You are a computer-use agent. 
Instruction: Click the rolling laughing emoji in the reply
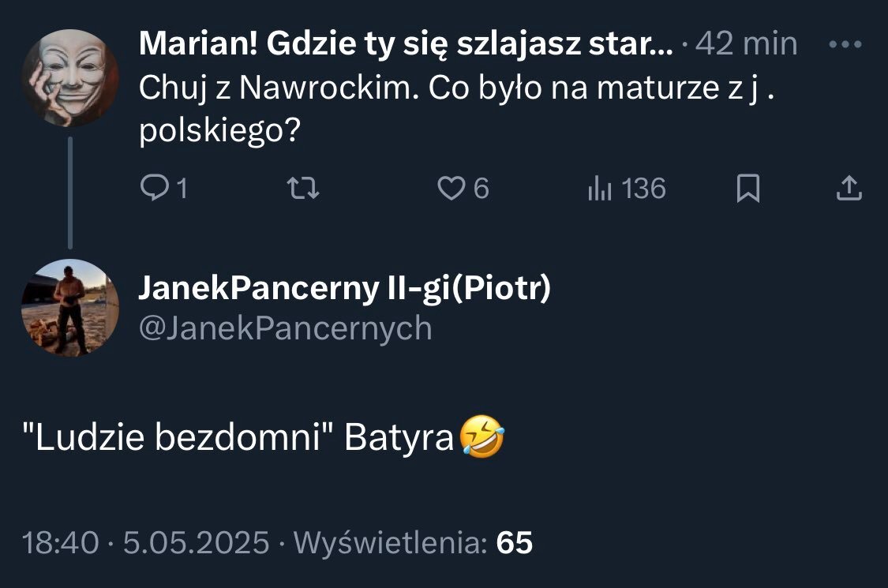(481, 436)
